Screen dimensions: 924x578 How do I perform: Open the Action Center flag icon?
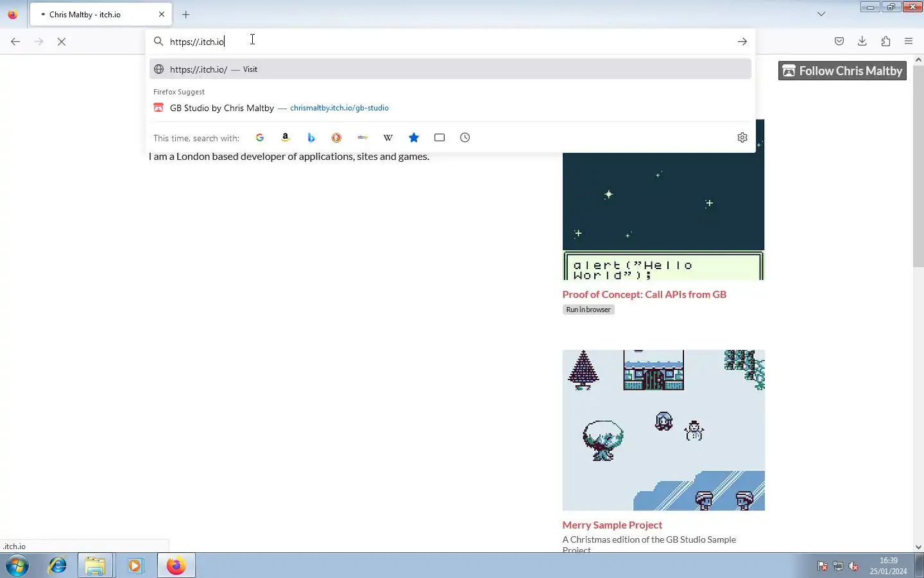point(823,566)
